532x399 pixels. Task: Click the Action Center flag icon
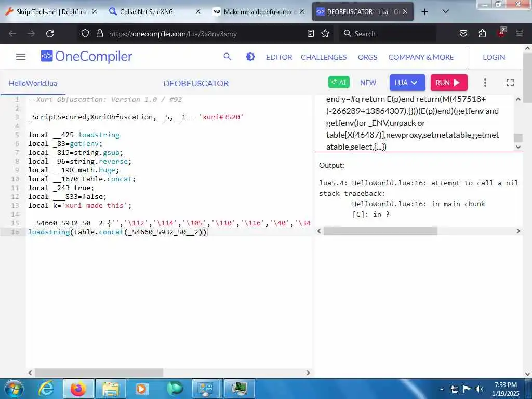467,389
